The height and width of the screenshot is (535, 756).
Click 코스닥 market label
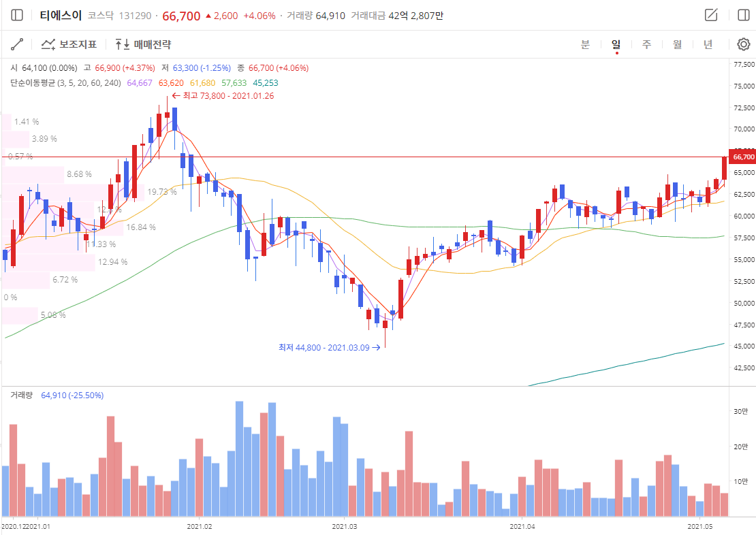pos(100,16)
